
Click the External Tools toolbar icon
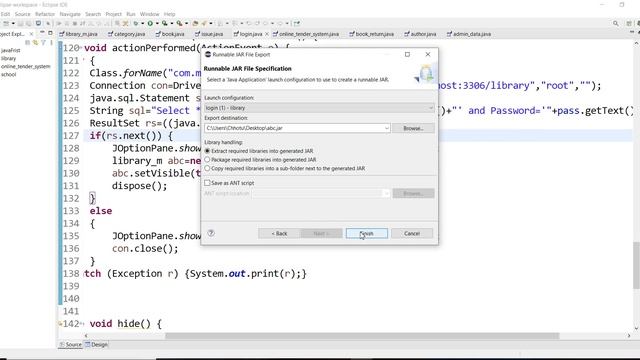pyautogui.click(x=179, y=23)
